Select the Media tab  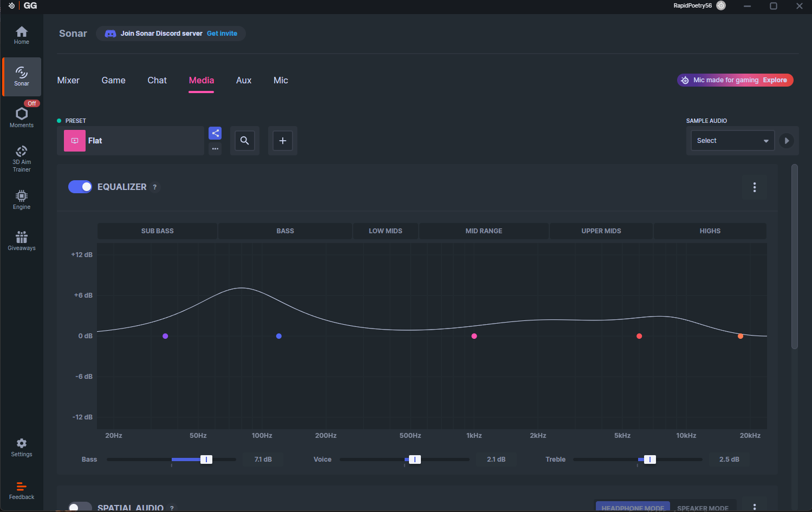pos(202,80)
